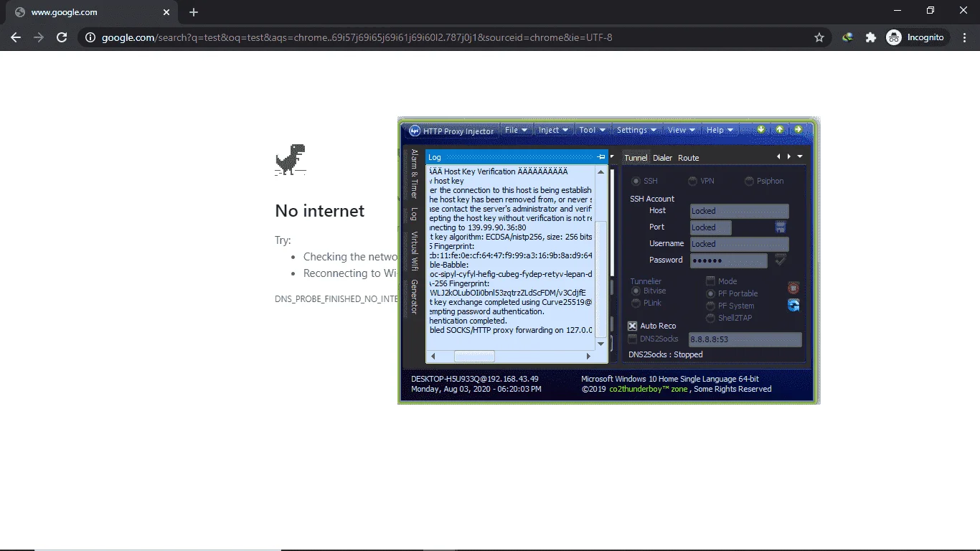
Task: Open a new Chrome tab with the plus button
Action: [x=194, y=12]
